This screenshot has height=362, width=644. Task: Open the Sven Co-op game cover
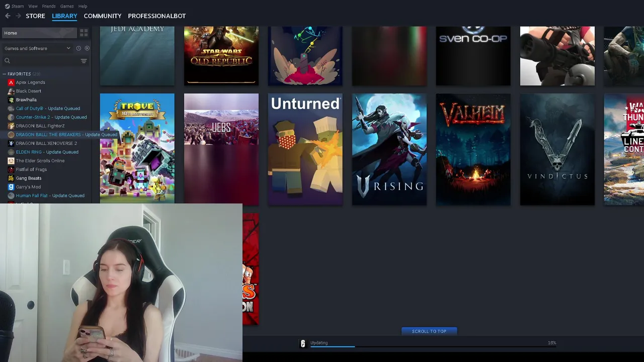coord(473,56)
